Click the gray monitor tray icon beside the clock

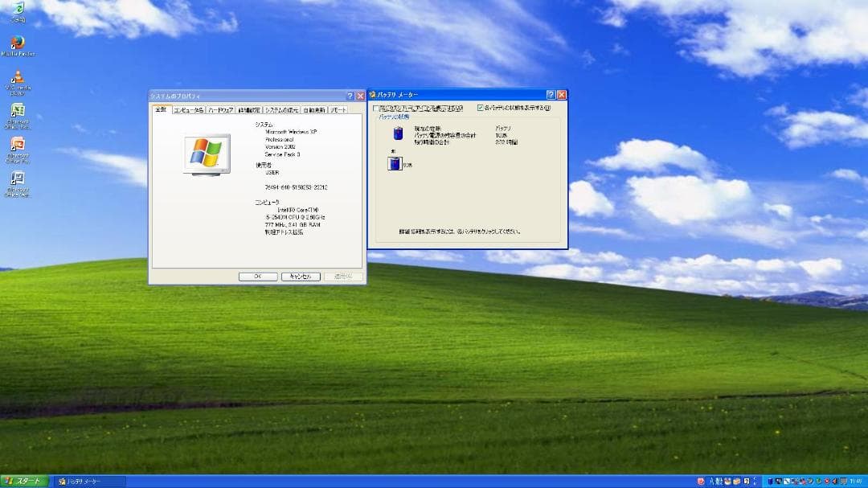click(844, 481)
